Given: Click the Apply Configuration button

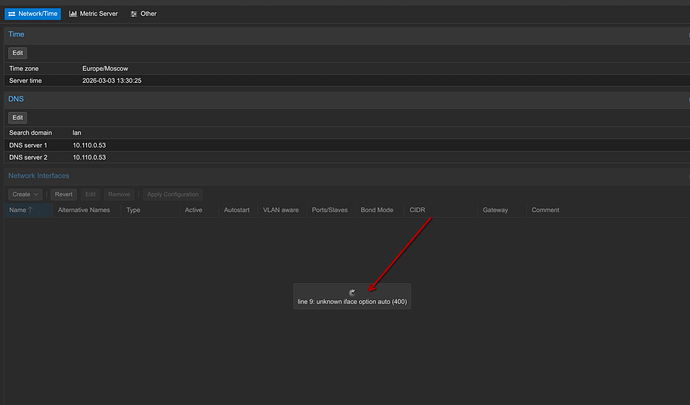Looking at the screenshot, I should tap(173, 194).
